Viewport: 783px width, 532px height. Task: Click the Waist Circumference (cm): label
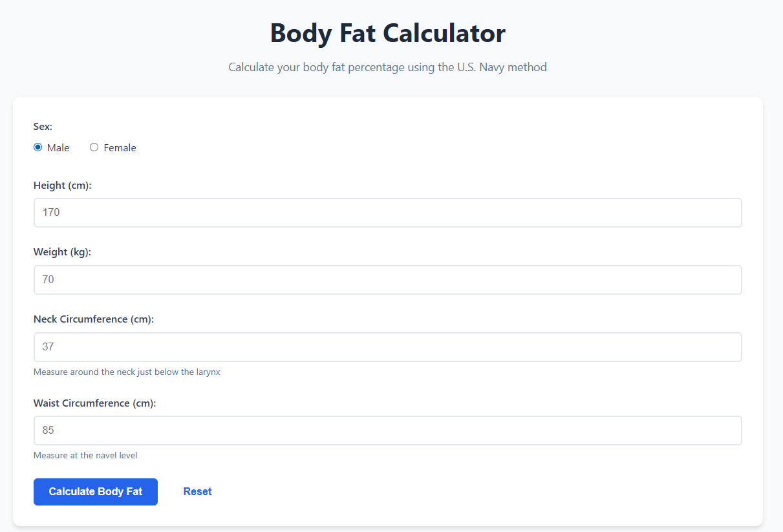click(94, 403)
